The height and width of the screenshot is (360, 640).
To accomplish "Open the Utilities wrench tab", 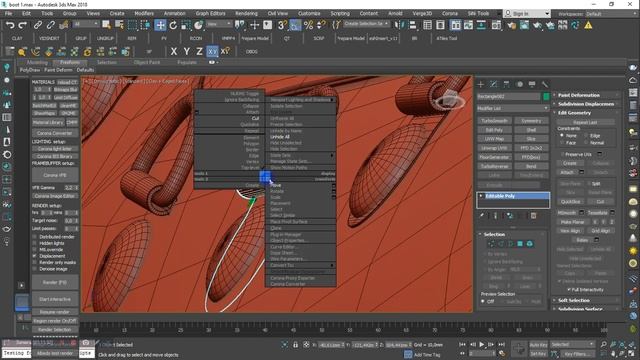I will (x=545, y=84).
